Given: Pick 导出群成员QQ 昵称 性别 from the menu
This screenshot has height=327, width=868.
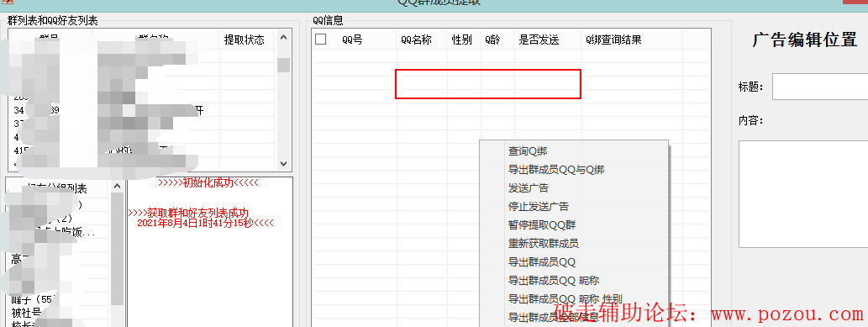Looking at the screenshot, I should [x=566, y=298].
